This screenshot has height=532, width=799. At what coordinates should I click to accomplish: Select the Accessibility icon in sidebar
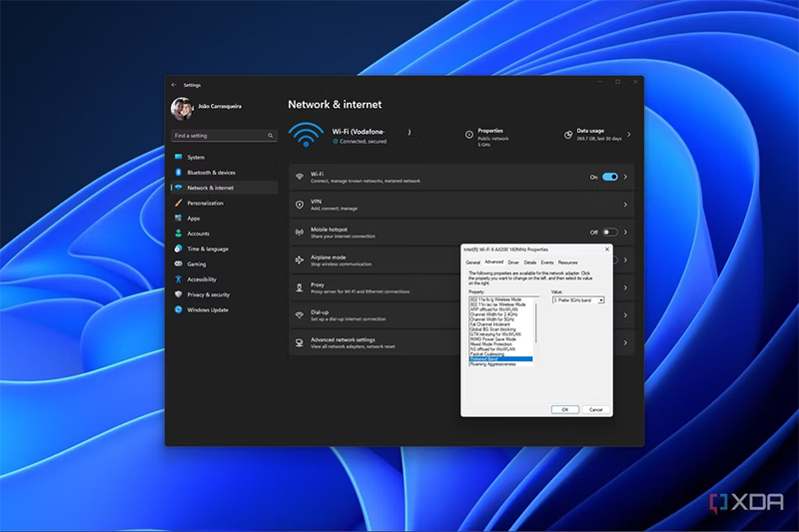pos(179,279)
